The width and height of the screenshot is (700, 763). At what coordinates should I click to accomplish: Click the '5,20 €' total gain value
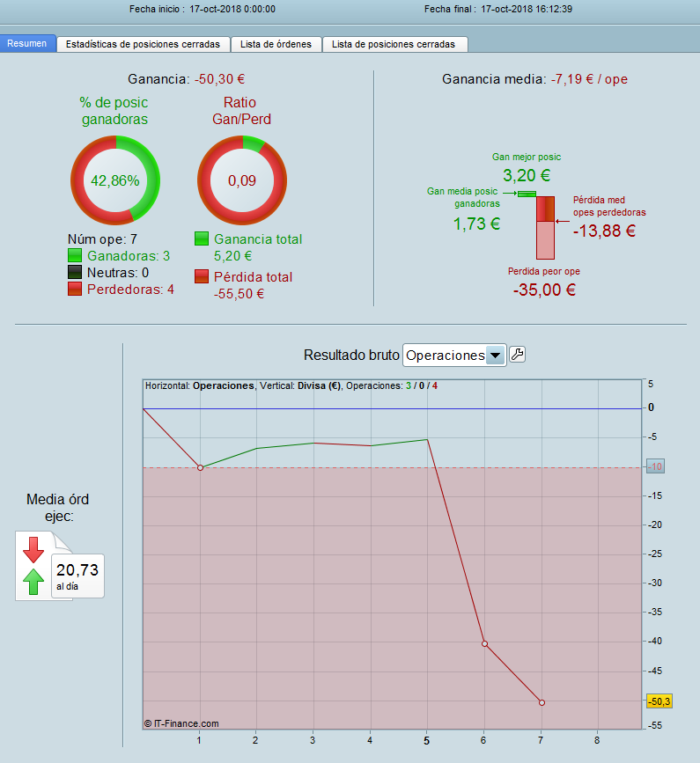tap(233, 256)
